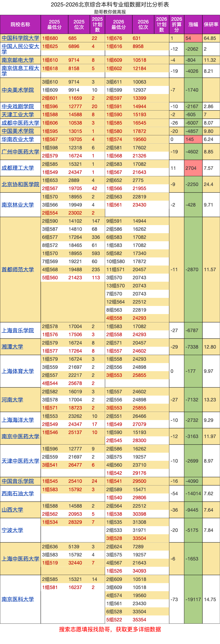The height and width of the screenshot is (644, 220).
Task: Click the 2025计划数 column header
Action: click(97, 24)
